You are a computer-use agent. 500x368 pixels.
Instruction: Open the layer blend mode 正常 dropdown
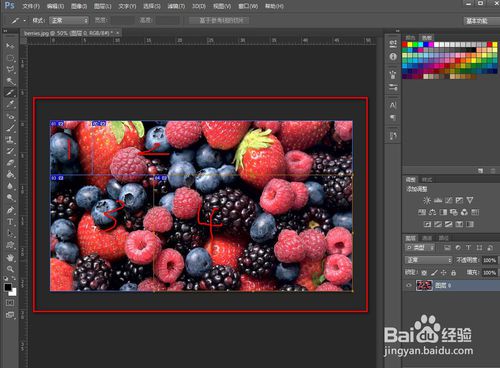pos(429,260)
